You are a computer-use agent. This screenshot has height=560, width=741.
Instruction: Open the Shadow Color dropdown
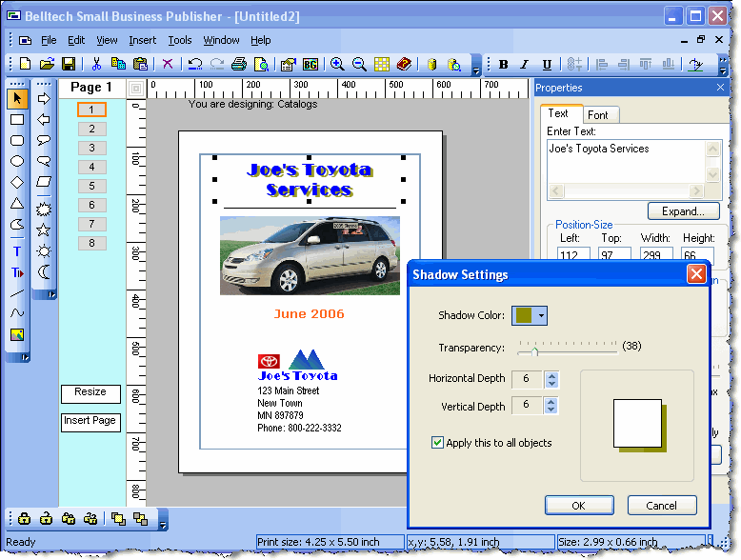541,315
